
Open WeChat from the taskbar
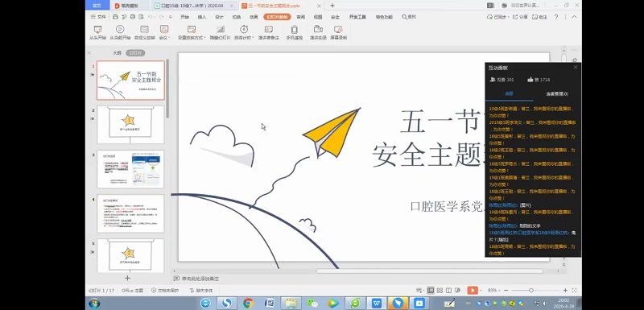click(312, 303)
